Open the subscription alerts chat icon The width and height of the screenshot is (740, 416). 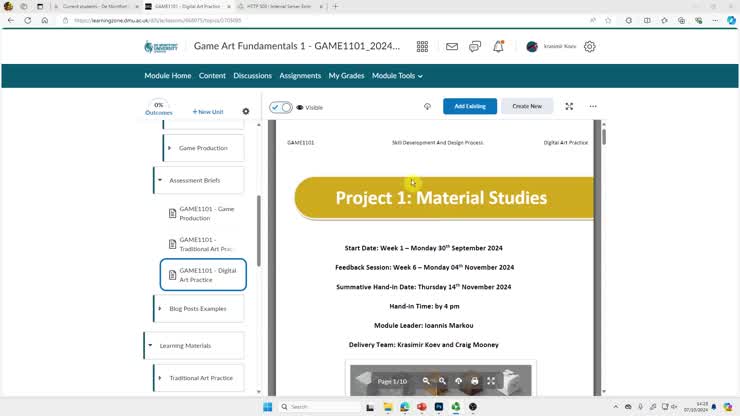[475, 46]
